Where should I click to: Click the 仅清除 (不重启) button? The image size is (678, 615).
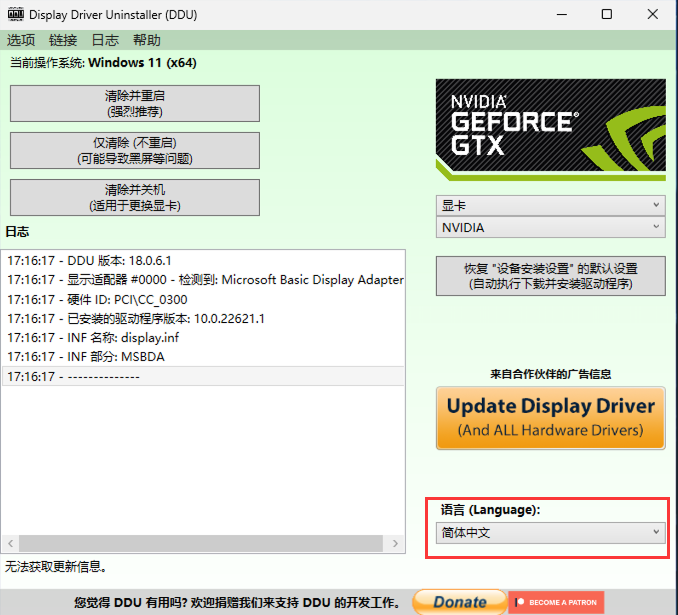click(135, 151)
